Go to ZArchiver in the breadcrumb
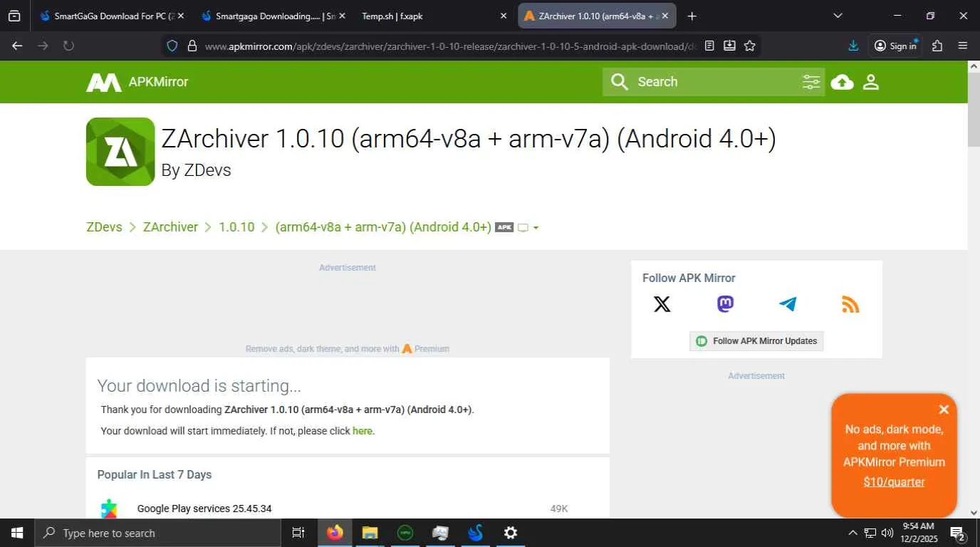This screenshot has height=547, width=980. click(x=170, y=227)
